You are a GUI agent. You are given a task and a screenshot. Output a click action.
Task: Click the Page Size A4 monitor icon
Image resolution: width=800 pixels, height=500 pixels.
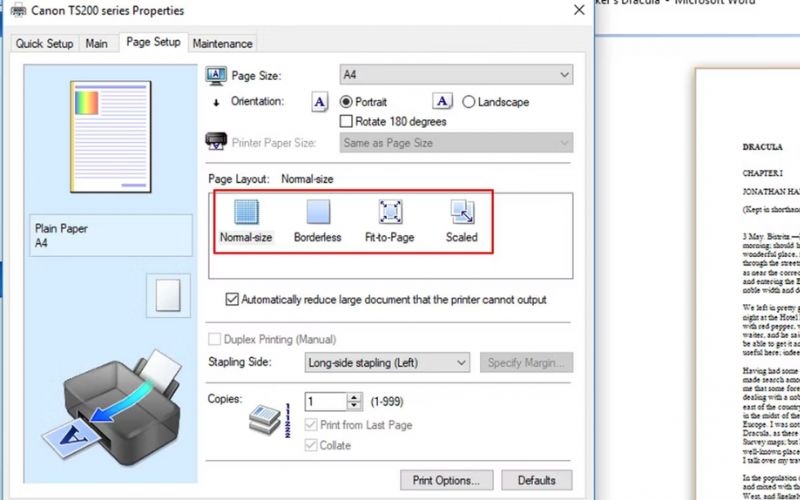coord(216,76)
